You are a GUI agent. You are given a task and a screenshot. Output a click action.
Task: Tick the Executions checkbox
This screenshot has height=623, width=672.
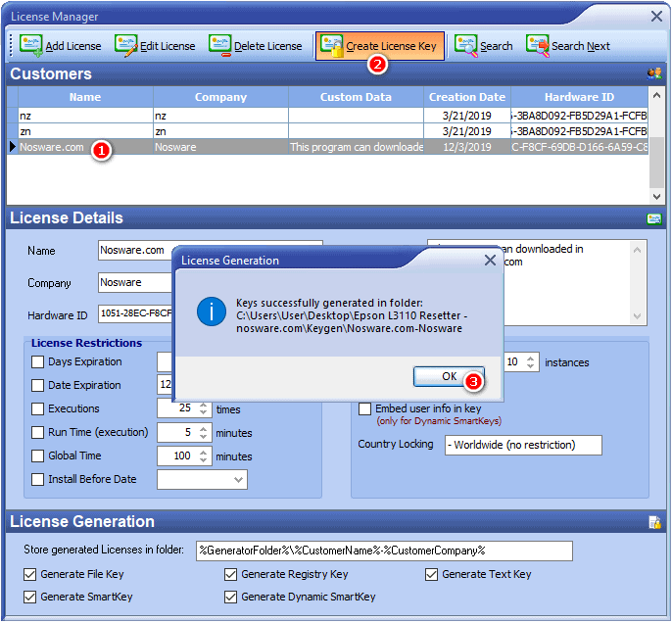[x=37, y=408]
